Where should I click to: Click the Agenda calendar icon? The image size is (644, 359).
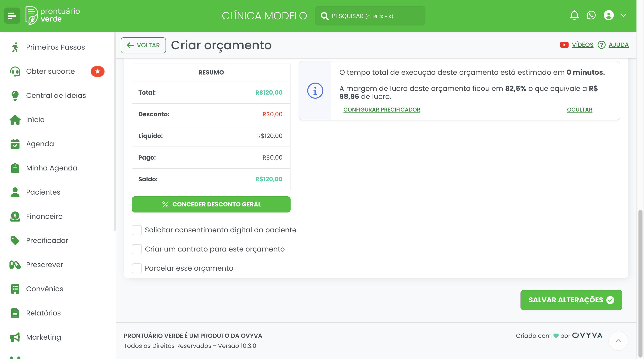[x=15, y=144]
